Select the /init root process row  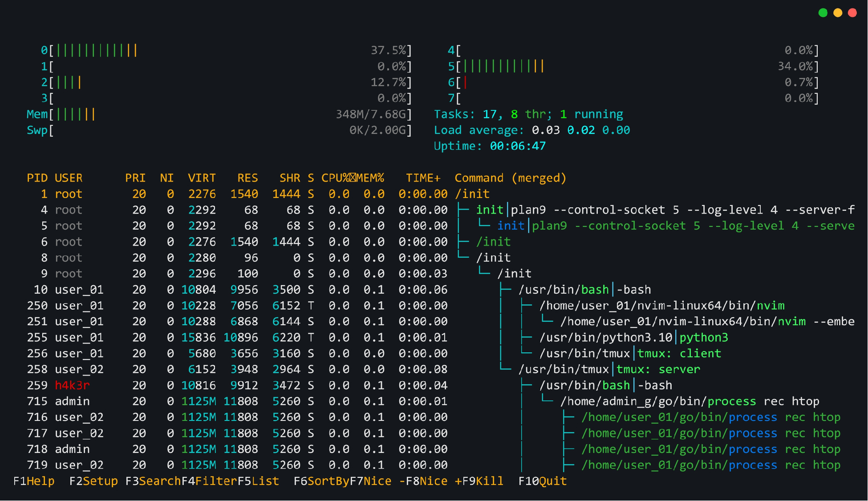point(473,194)
